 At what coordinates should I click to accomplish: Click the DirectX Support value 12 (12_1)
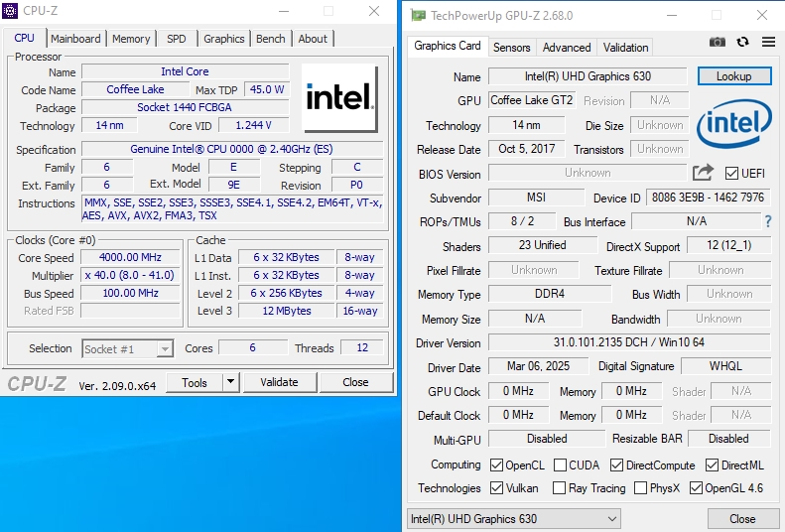(x=728, y=245)
